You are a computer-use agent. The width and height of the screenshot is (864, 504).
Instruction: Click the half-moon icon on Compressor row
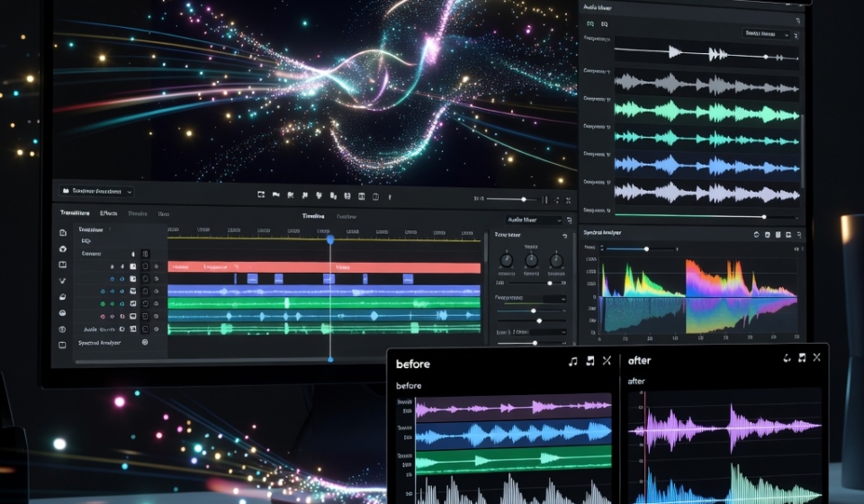pyautogui.click(x=133, y=254)
